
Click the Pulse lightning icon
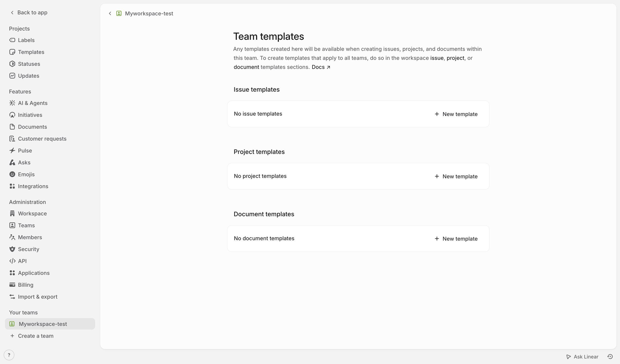coord(12,151)
